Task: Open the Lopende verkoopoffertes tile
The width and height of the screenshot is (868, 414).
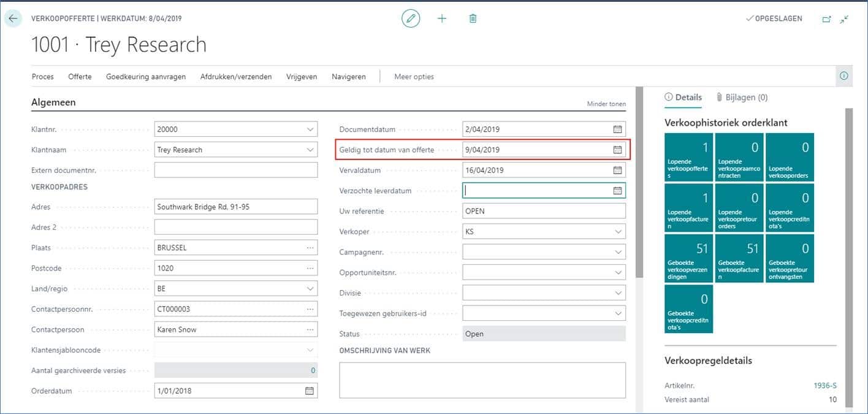Action: click(689, 158)
